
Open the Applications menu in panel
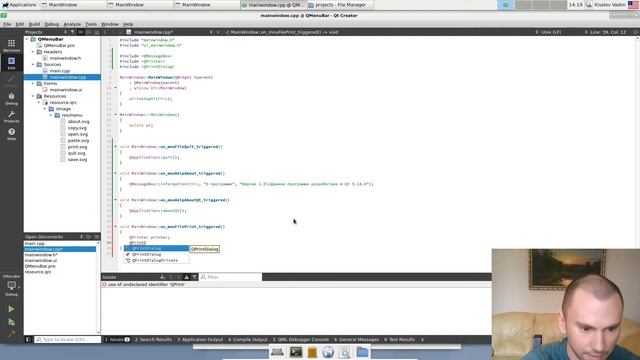point(19,5)
